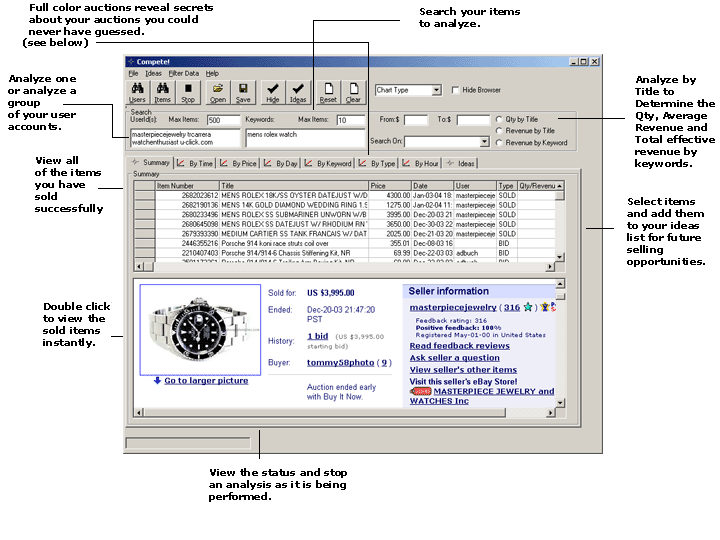The height and width of the screenshot is (540, 720).
Task: Stop the running analysis with Stop icon
Action: pos(188,92)
